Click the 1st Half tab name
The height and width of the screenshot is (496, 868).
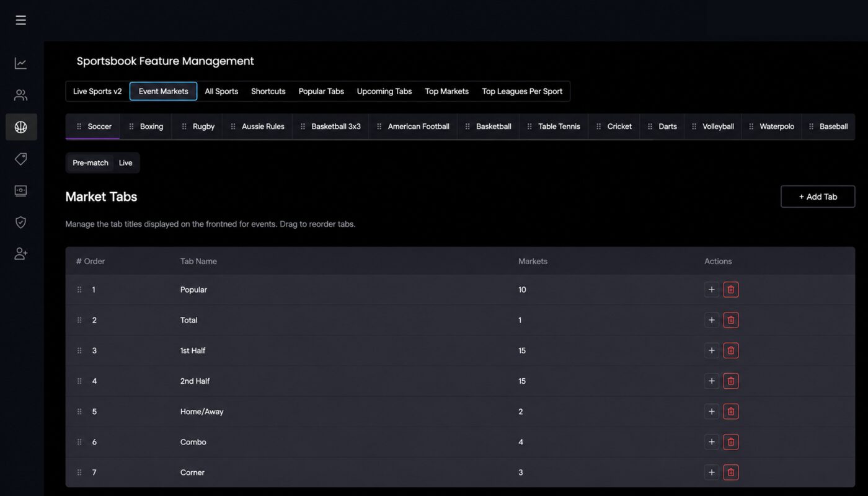tap(193, 350)
